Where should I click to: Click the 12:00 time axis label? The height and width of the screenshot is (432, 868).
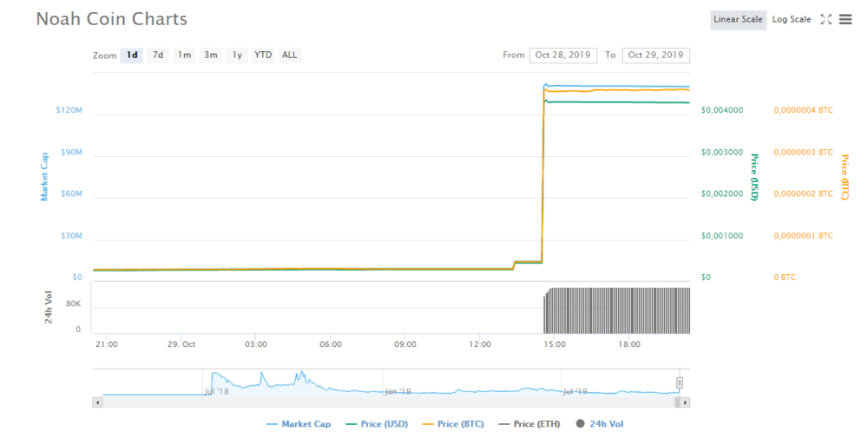coord(480,344)
